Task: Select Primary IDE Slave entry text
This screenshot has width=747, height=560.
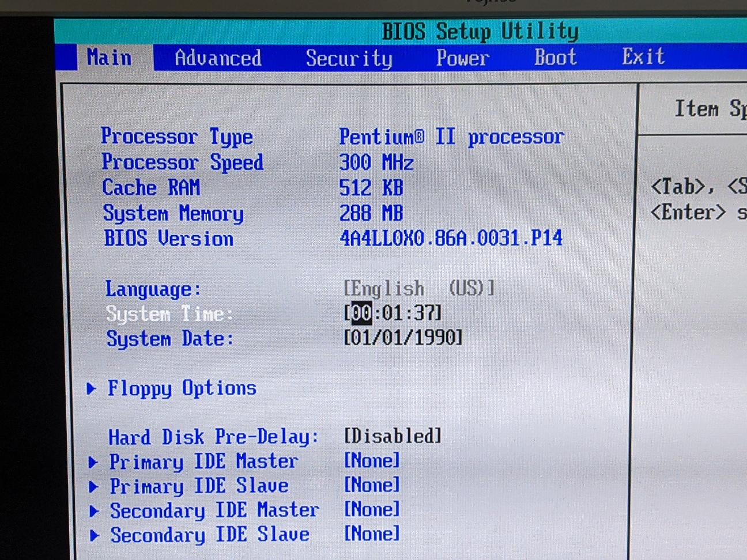Action: [199, 486]
